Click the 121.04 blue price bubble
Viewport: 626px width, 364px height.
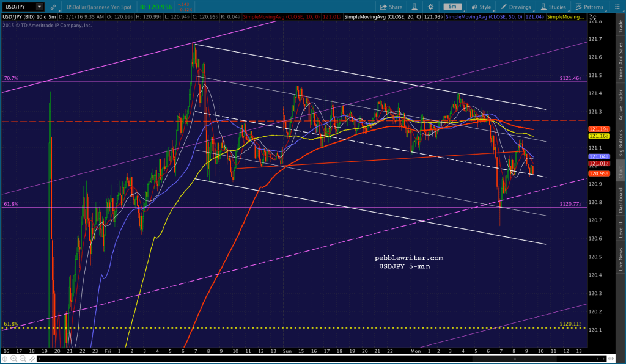pyautogui.click(x=599, y=157)
